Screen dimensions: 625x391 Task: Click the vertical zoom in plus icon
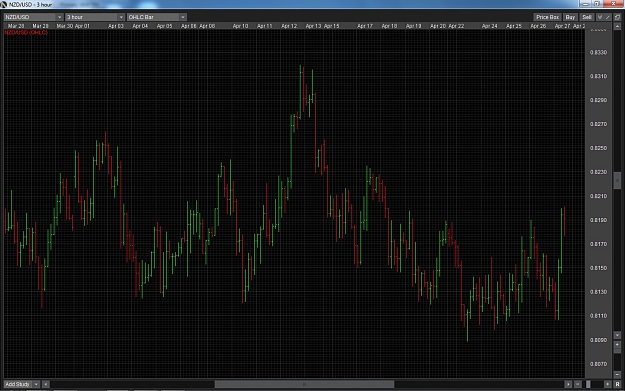point(617,345)
